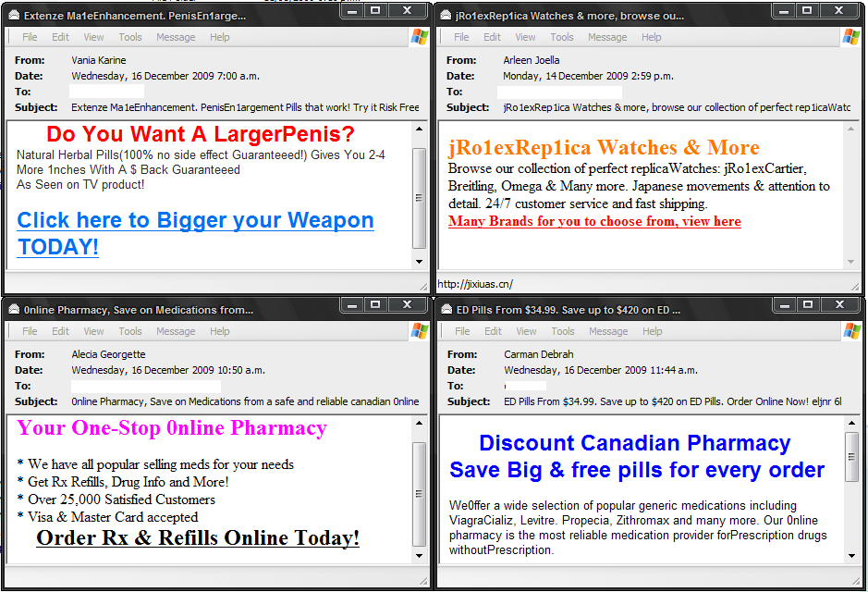Open File menu in Online Pharmacy window
The image size is (868, 592).
[30, 331]
